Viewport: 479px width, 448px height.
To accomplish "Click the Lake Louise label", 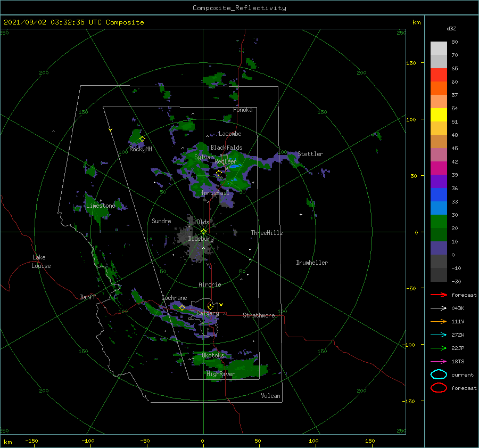I will (41, 262).
